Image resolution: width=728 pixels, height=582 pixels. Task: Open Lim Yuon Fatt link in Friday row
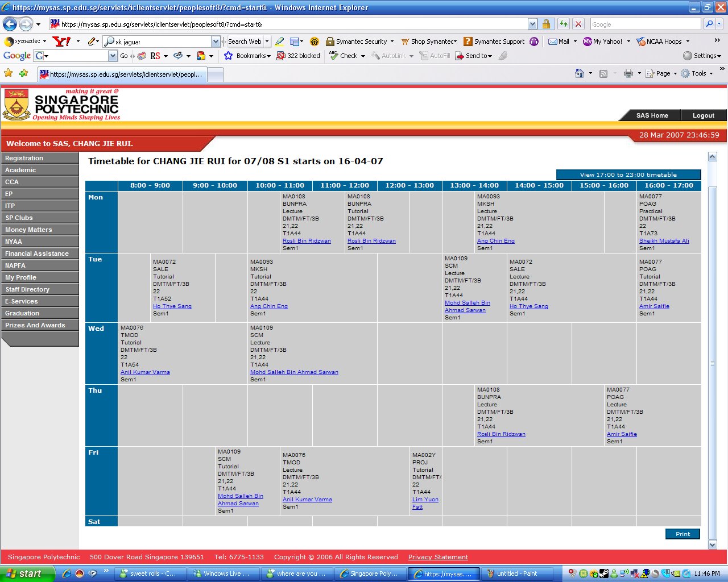[425, 503]
